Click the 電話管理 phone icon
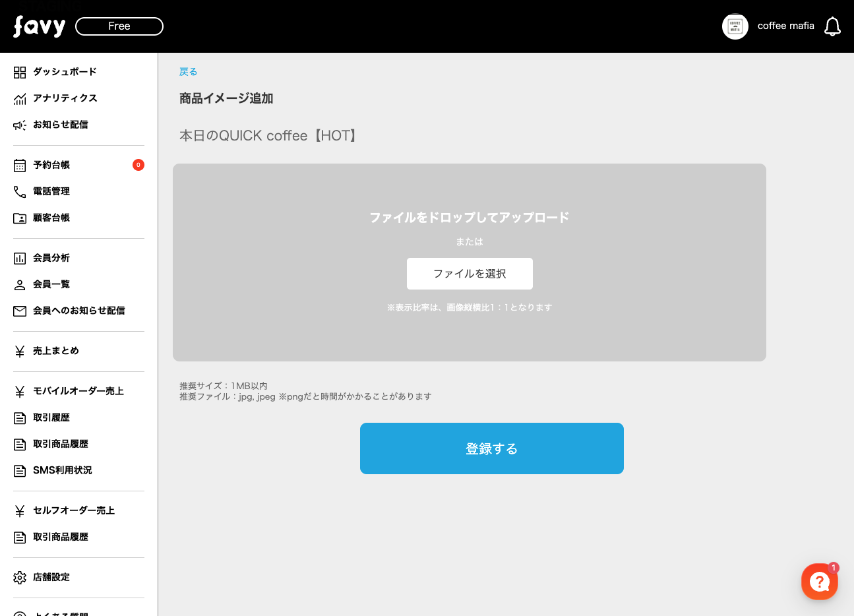This screenshot has width=854, height=616. 20,191
